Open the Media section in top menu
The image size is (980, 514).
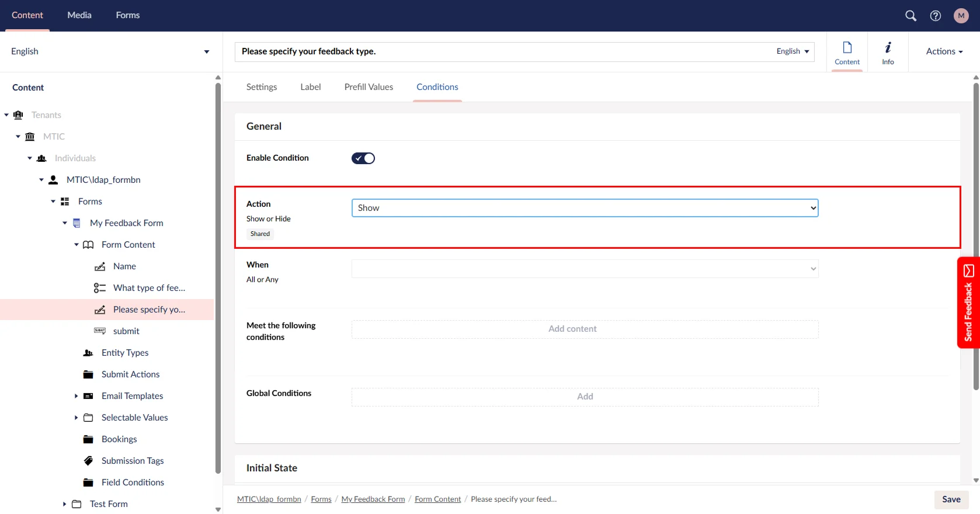tap(79, 15)
